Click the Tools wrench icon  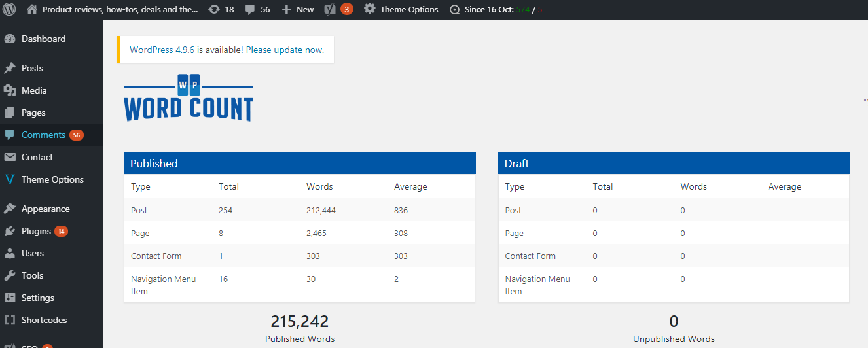10,275
